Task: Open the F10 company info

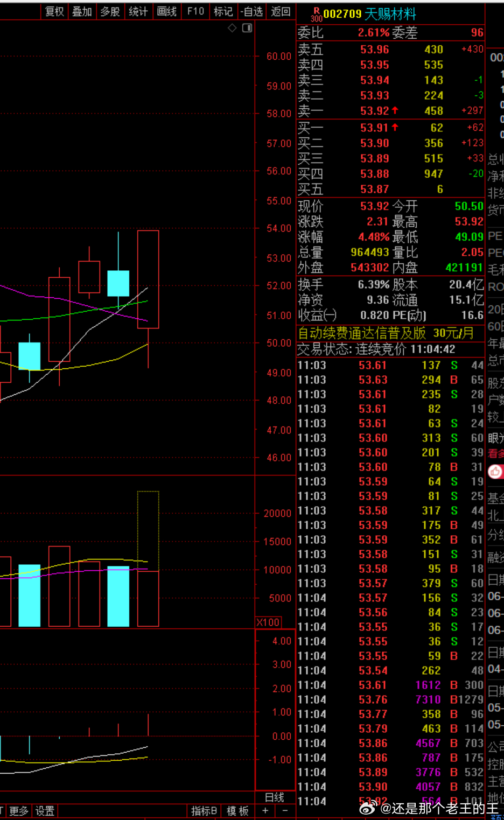Action: pyautogui.click(x=195, y=11)
